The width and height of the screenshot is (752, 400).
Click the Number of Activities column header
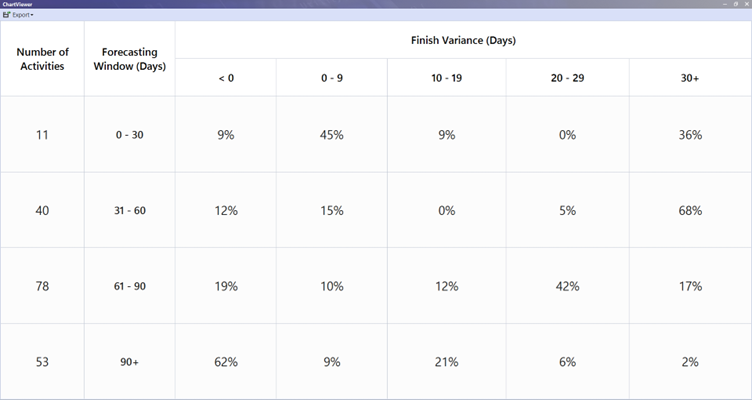[42, 59]
